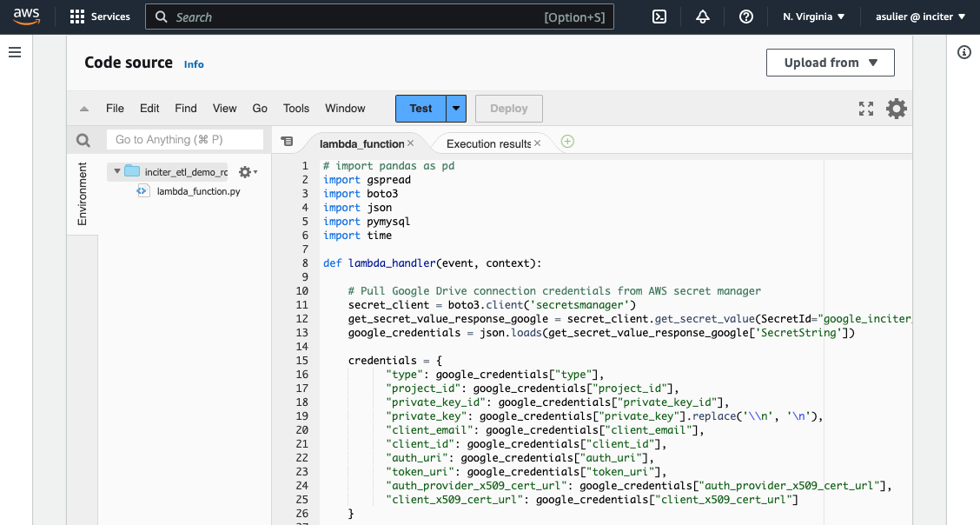This screenshot has height=525, width=980.
Task: Open editor preferences gear icon
Action: point(896,109)
